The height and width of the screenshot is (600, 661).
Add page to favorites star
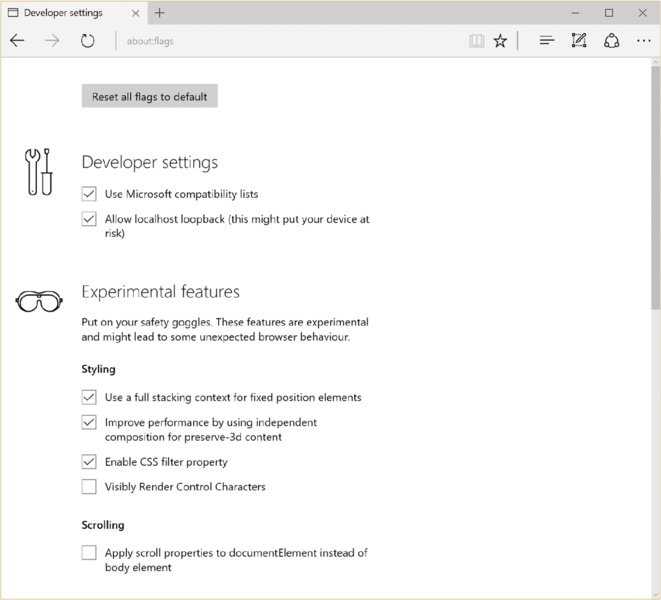coord(500,41)
